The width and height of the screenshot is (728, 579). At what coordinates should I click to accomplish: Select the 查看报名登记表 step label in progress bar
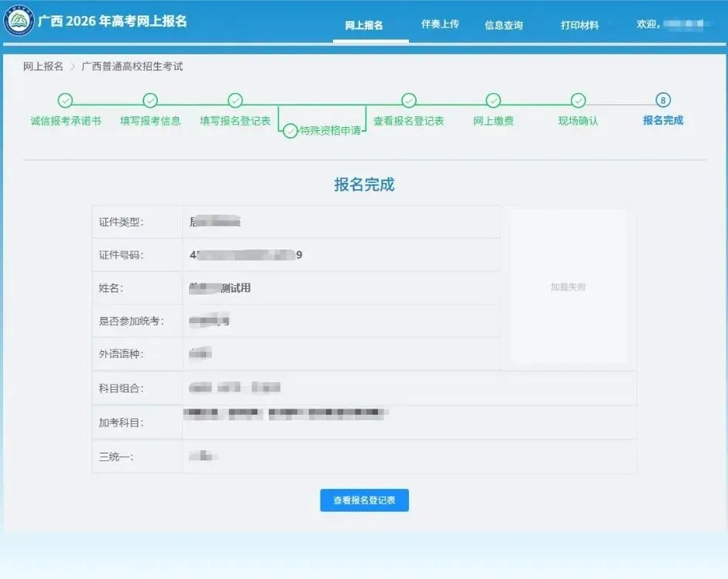pos(409,121)
